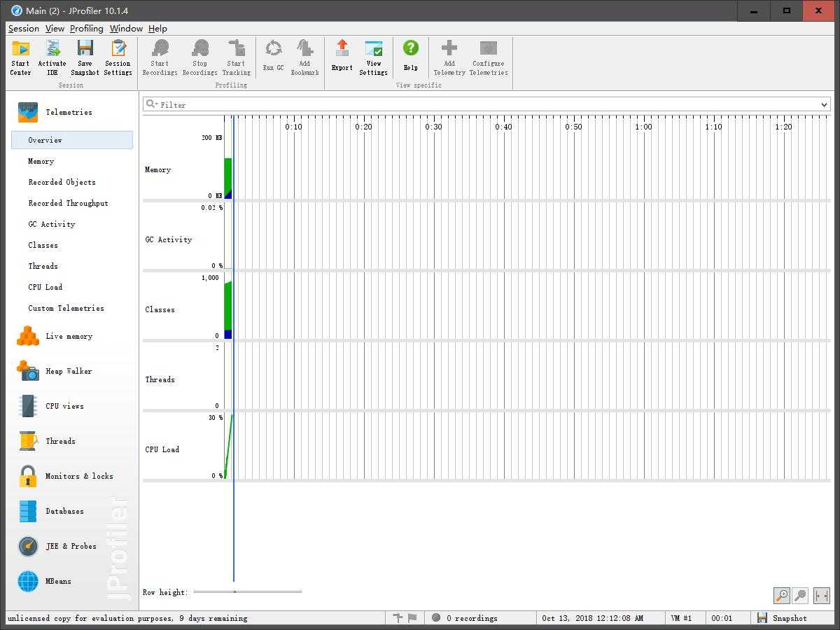The image size is (840, 630).
Task: Open Session Settings
Action: [118, 58]
